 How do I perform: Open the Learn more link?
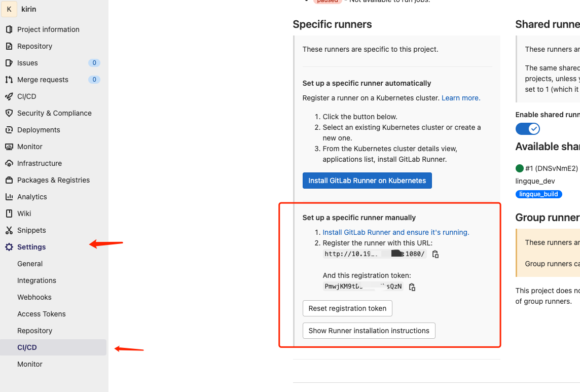click(460, 97)
